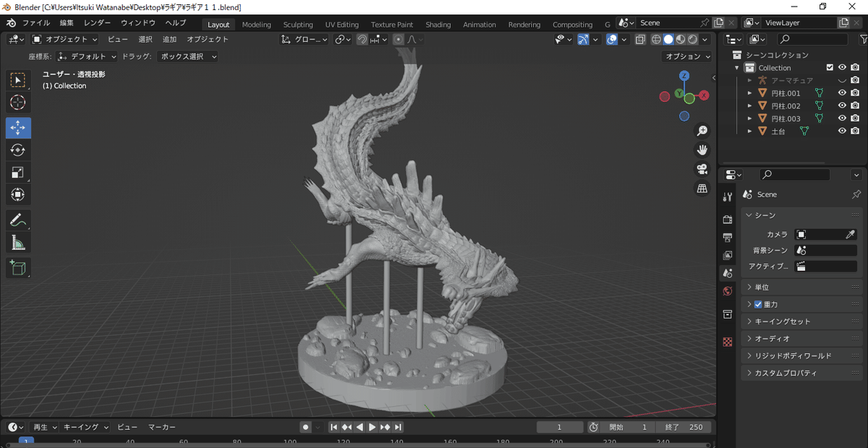Click the camera eyedropper icon

851,234
